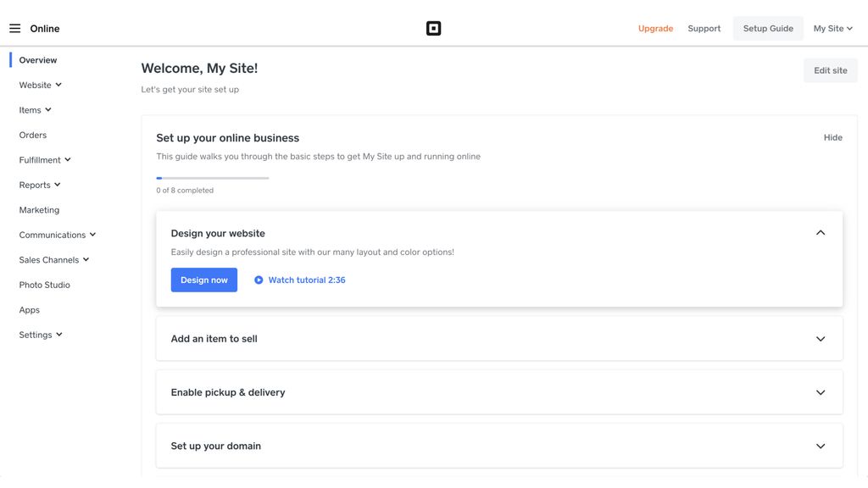The width and height of the screenshot is (868, 488).
Task: Click the Setup Guide tab
Action: coord(767,27)
